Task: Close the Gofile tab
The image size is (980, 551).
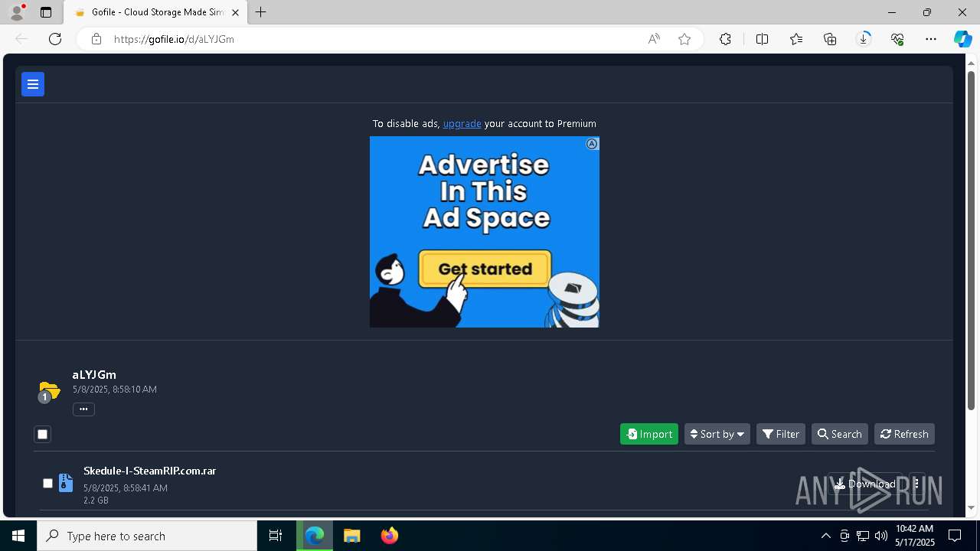Action: (236, 12)
